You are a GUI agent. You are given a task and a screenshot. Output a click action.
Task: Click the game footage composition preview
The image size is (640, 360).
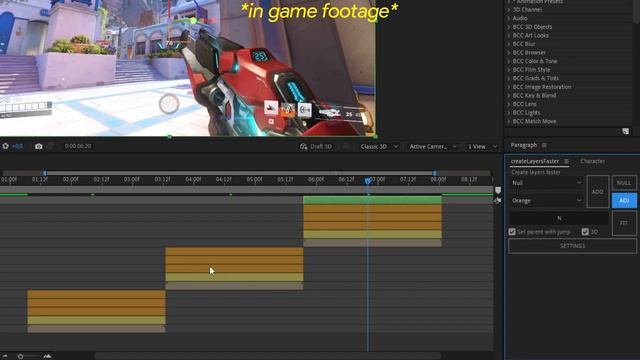[x=188, y=68]
